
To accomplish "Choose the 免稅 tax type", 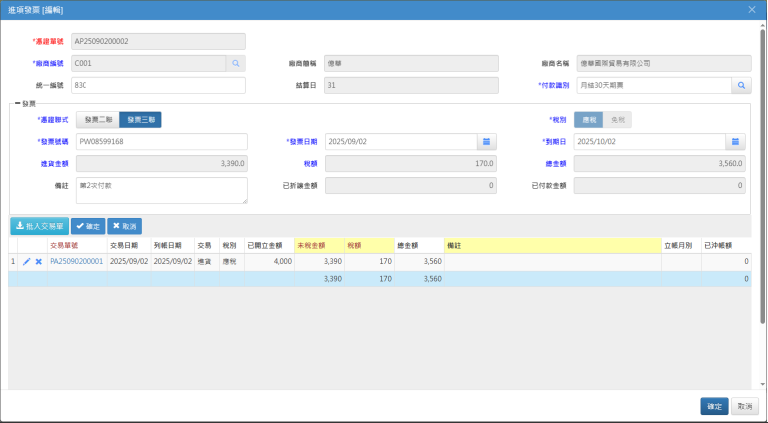I will [x=618, y=120].
